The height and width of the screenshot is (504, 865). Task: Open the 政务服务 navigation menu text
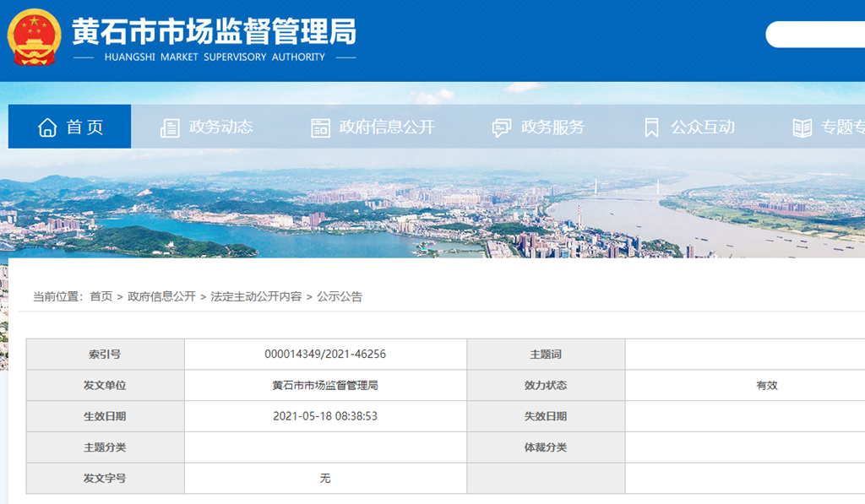click(552, 127)
